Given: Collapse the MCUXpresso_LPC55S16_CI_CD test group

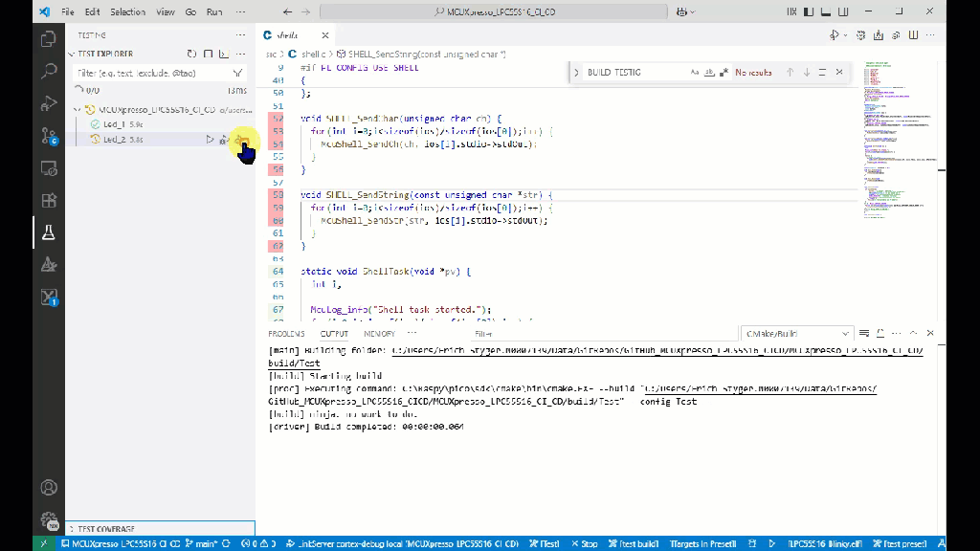Looking at the screenshot, I should [x=78, y=109].
